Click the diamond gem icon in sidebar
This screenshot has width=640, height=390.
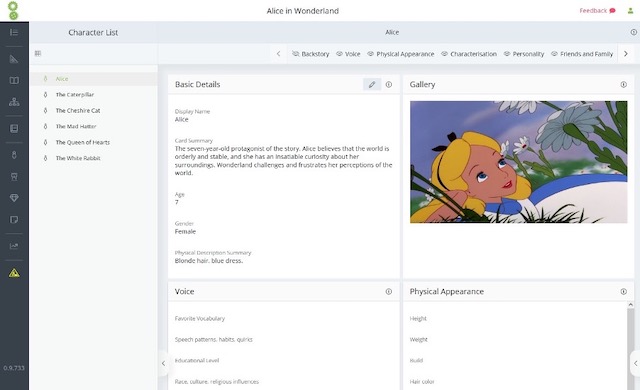coord(14,198)
